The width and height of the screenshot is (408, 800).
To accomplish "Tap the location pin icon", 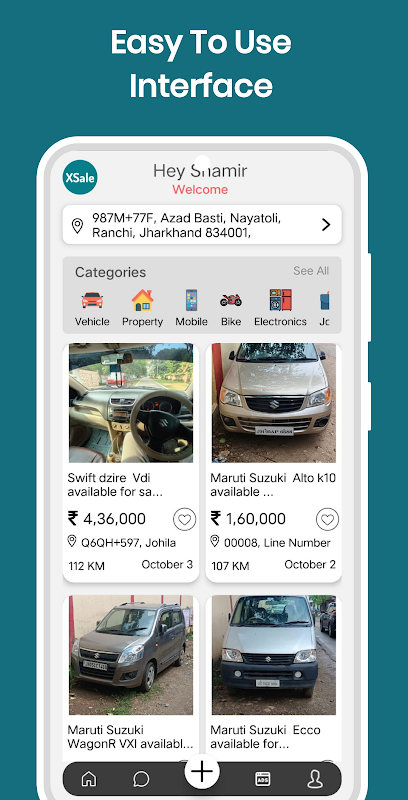I will coord(78,225).
